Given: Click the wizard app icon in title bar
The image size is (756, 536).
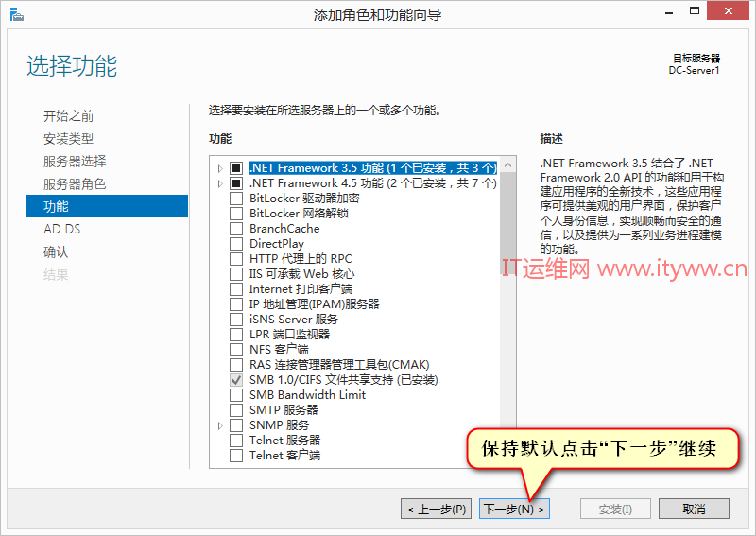Looking at the screenshot, I should (16, 14).
